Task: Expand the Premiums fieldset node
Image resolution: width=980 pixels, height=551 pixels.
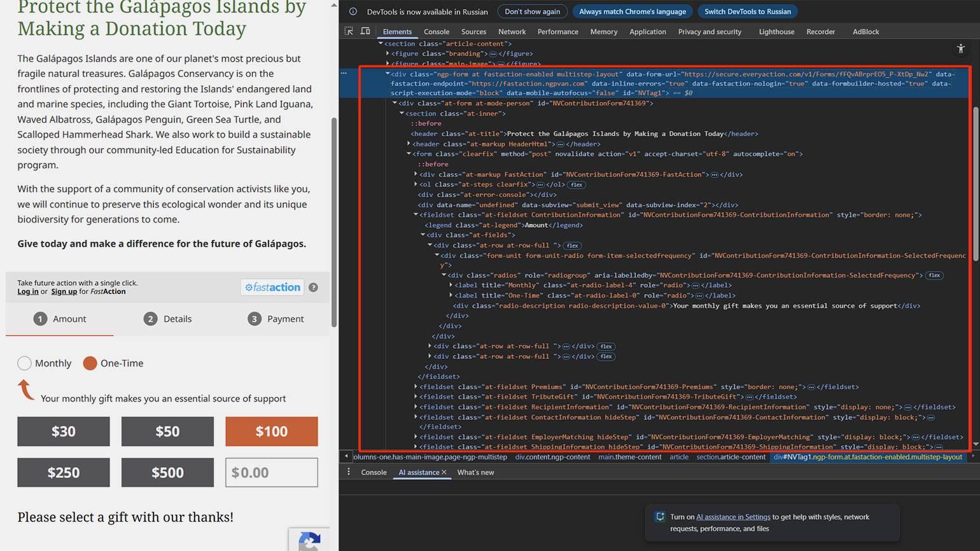Action: pyautogui.click(x=416, y=387)
